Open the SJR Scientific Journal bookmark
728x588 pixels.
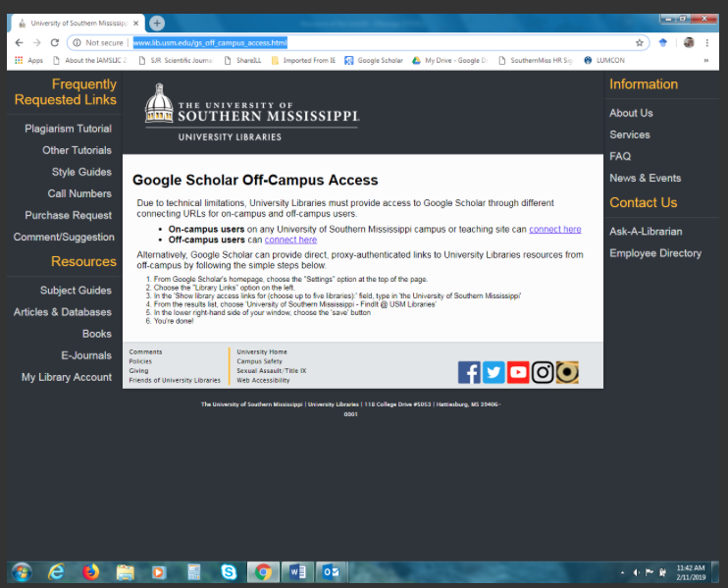(x=176, y=61)
